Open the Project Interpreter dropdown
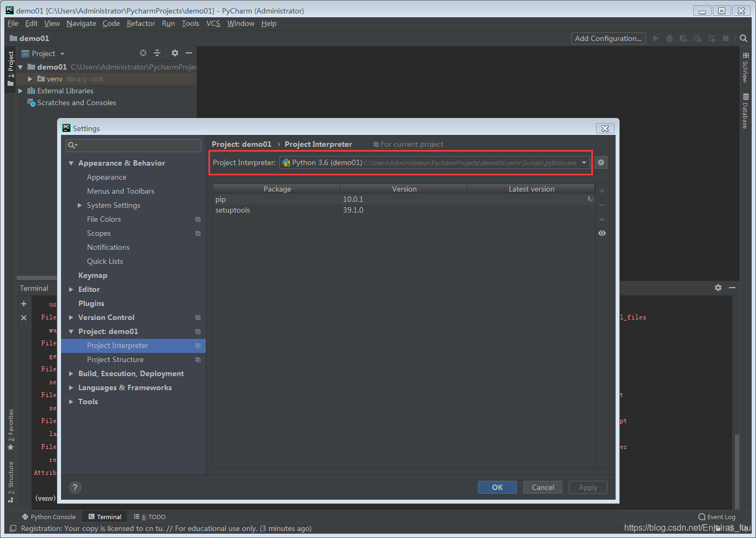The image size is (756, 538). click(x=584, y=162)
